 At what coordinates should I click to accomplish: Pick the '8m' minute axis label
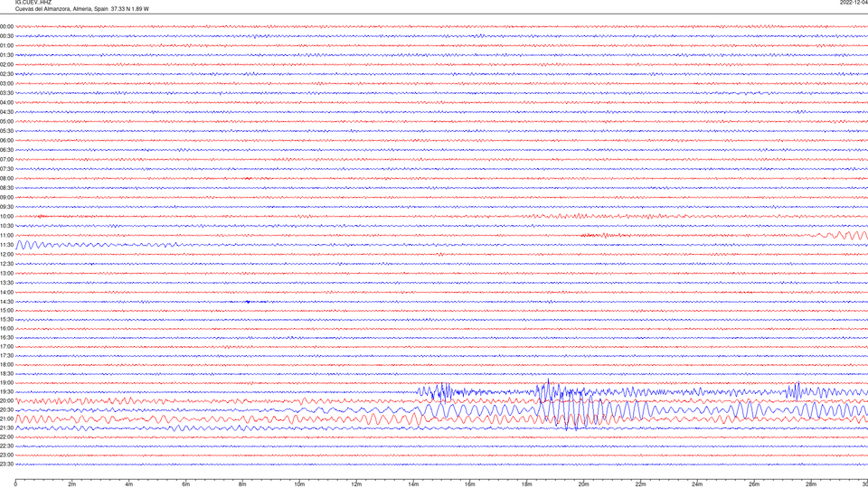[x=242, y=484]
